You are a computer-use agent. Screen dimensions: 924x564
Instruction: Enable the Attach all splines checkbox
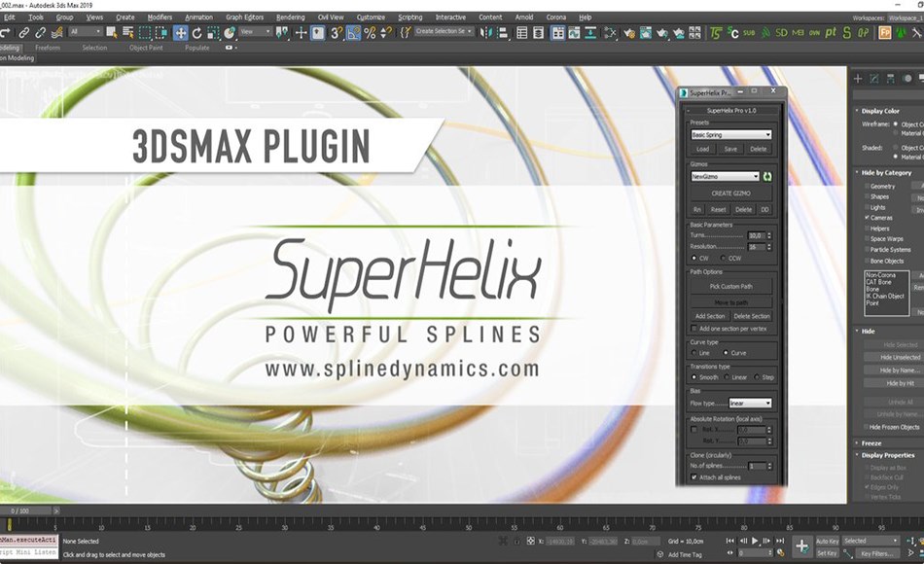pos(696,476)
